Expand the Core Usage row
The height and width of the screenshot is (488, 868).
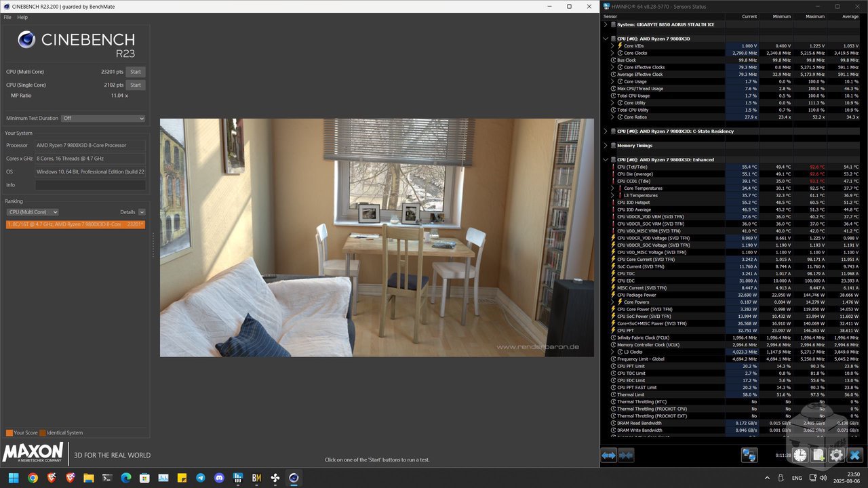click(x=612, y=81)
